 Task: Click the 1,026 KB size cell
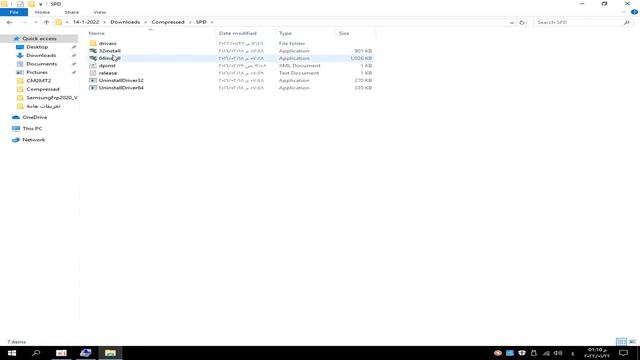click(x=361, y=58)
